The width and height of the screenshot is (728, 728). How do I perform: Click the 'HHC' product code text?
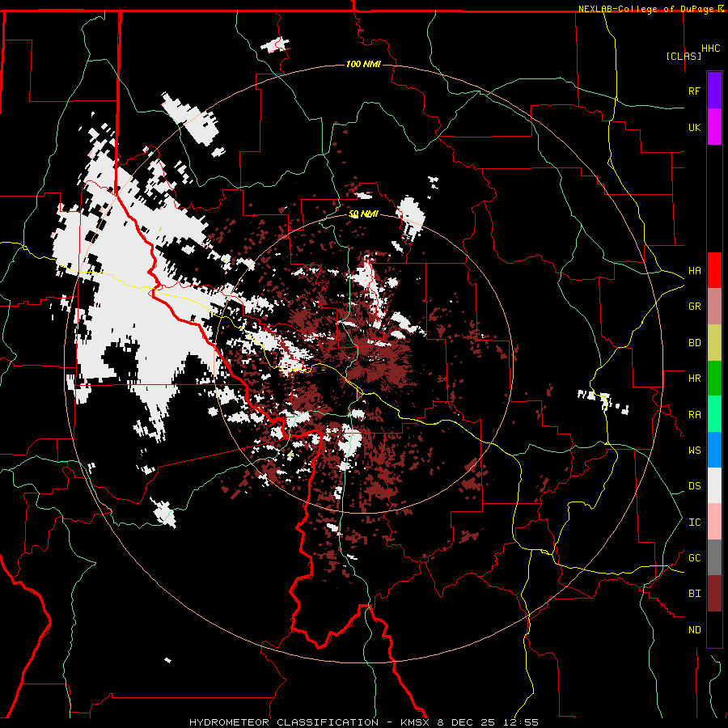click(711, 49)
